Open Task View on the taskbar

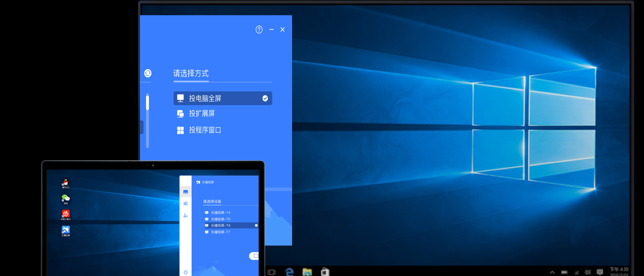click(271, 272)
